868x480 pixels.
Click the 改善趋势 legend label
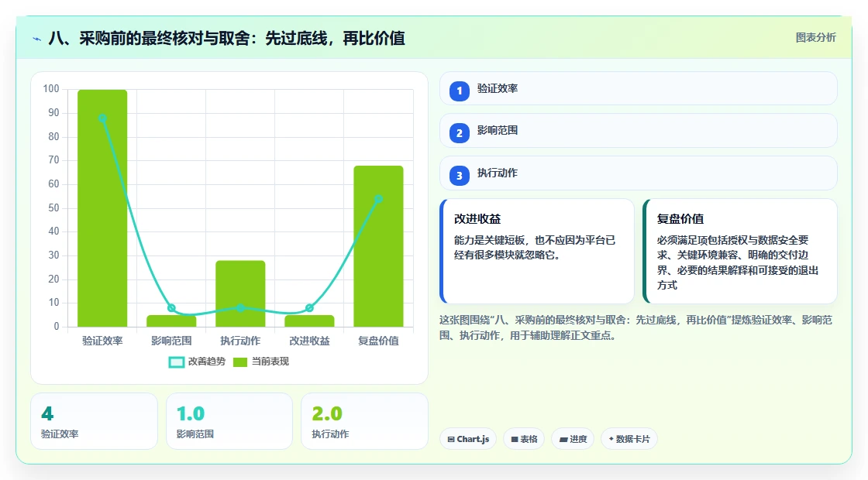(x=207, y=362)
